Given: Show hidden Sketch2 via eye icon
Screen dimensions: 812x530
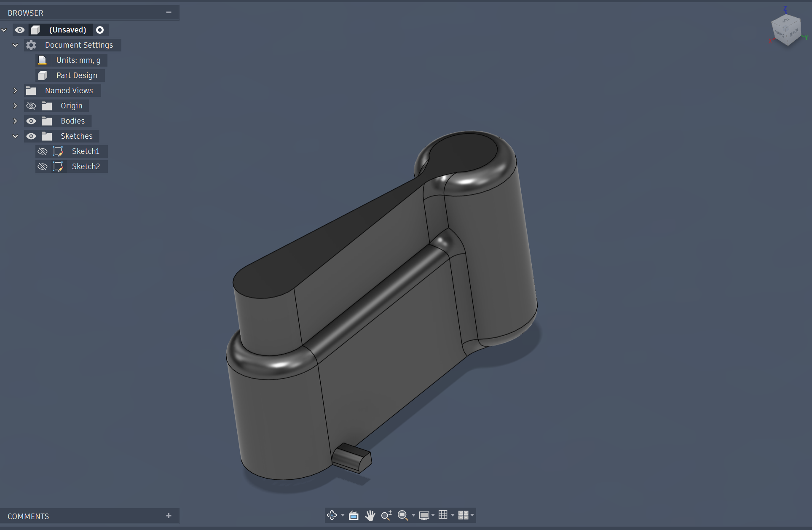Looking at the screenshot, I should 42,167.
